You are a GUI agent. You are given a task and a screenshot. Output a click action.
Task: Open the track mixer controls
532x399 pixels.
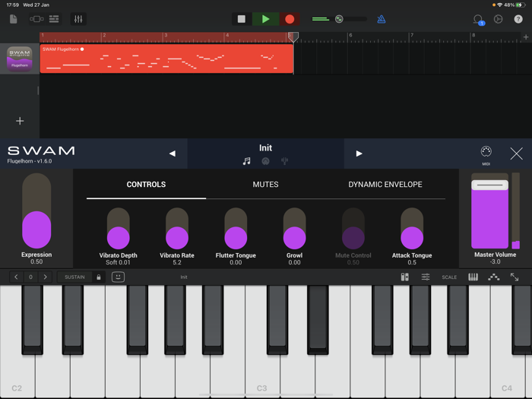pos(78,19)
